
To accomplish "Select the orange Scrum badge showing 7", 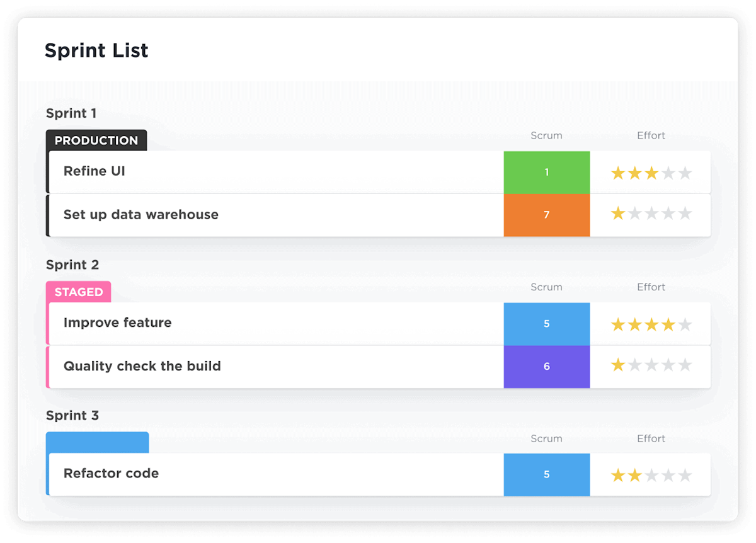I will (x=546, y=215).
